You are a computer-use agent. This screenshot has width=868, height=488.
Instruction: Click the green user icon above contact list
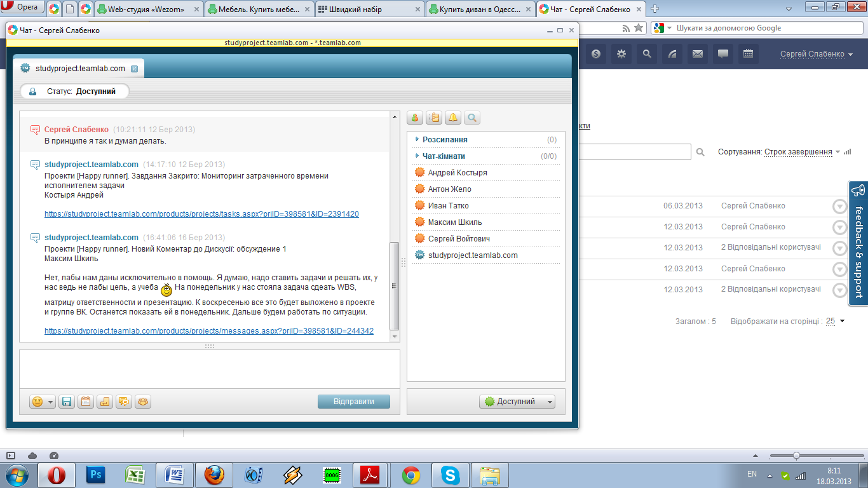coord(415,118)
